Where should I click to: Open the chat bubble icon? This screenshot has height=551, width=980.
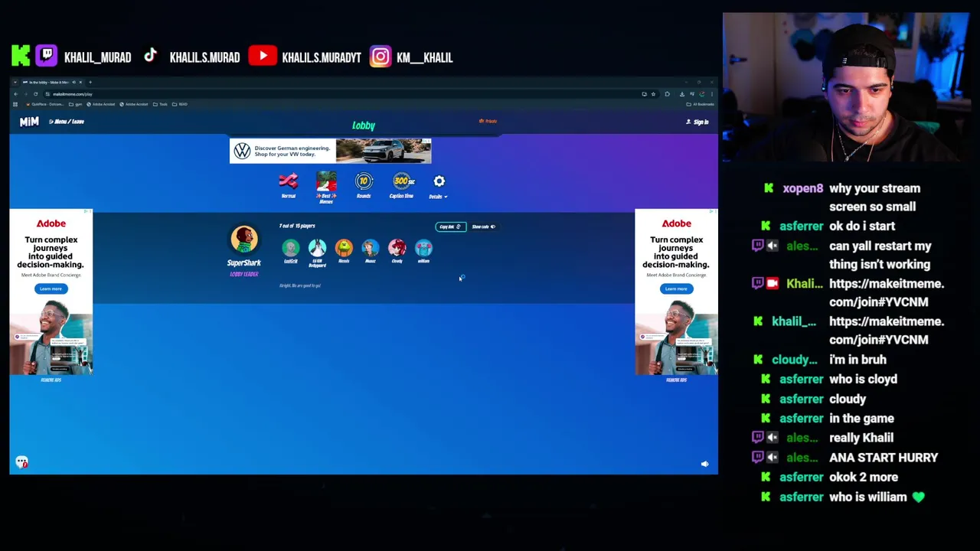point(21,462)
